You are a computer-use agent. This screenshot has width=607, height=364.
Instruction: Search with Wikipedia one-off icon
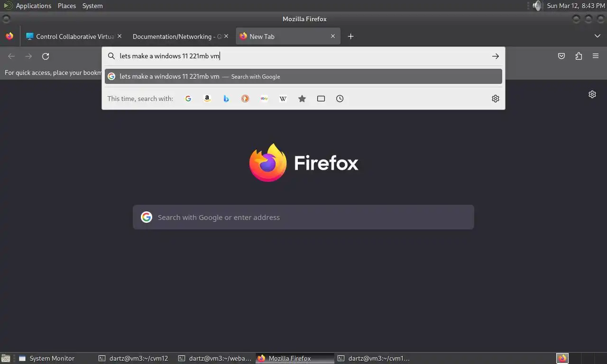pyautogui.click(x=283, y=99)
